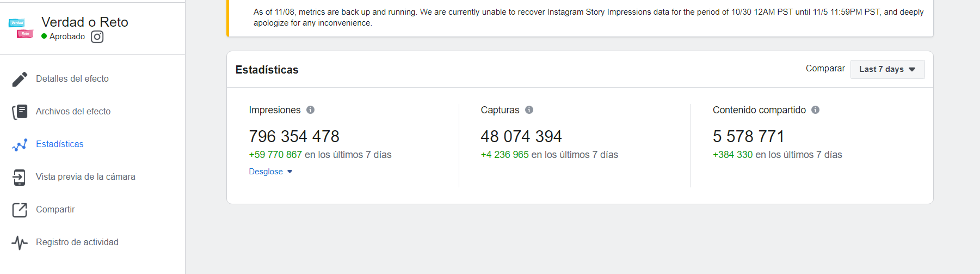Select the Estadísticas menu item
The image size is (980, 274).
[60, 144]
